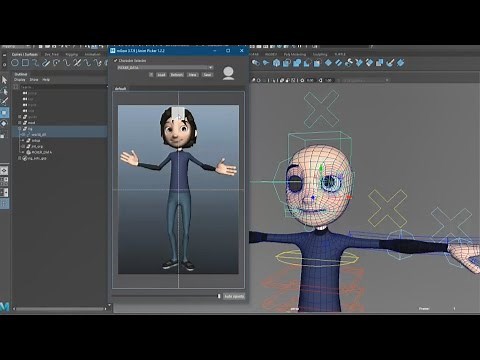Activate the three-point arc shelf icon
Viewport: 480px width, 360px height.
pos(56,63)
